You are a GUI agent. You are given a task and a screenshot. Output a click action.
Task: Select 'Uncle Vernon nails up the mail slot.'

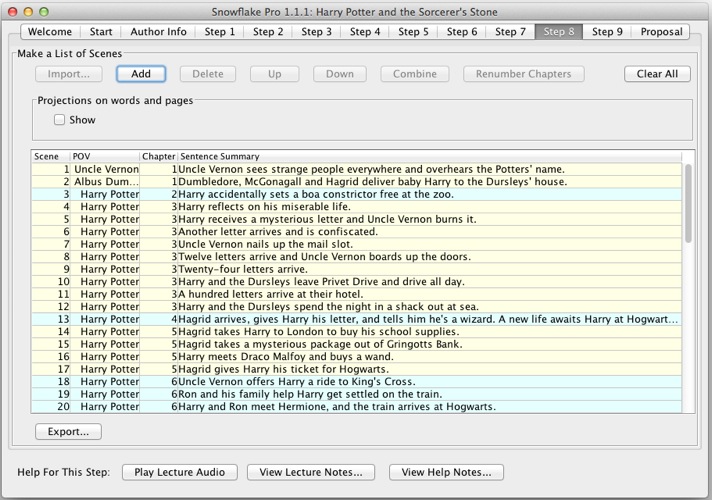tap(430, 244)
